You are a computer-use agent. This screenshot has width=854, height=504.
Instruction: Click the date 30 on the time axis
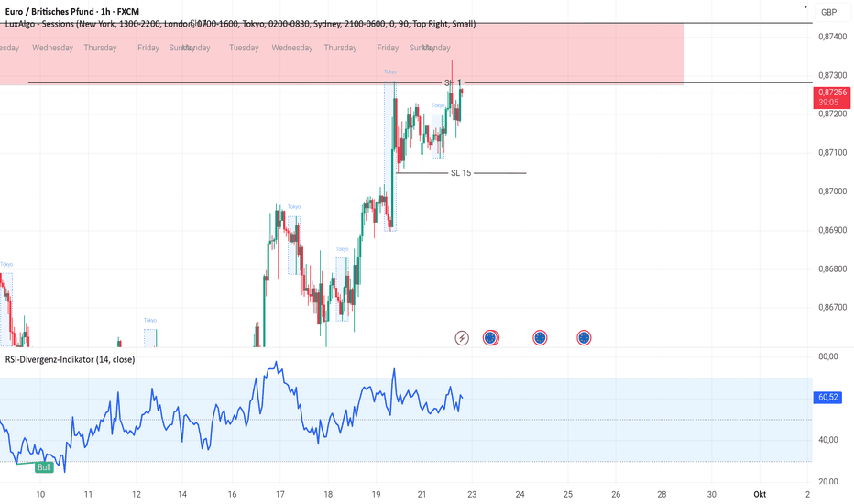point(711,494)
